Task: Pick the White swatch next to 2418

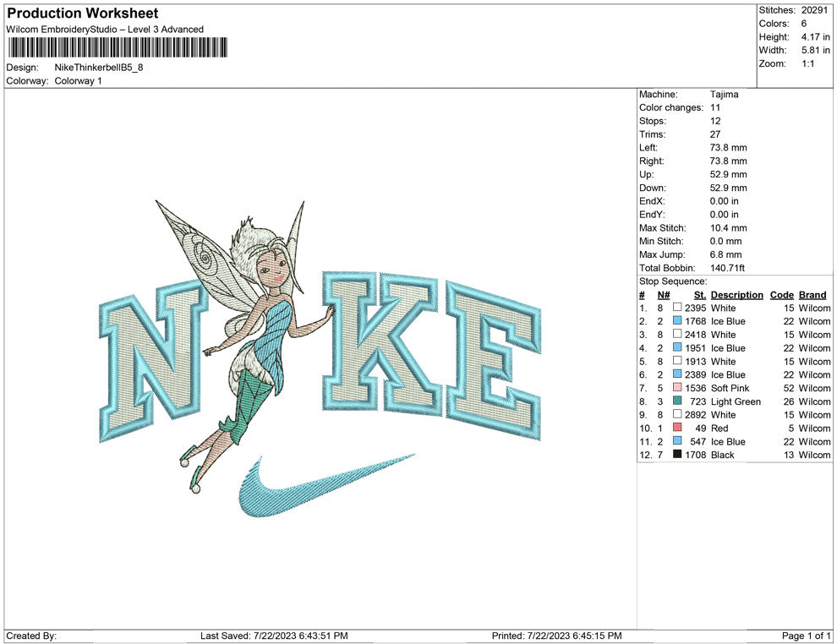Action: coord(677,334)
